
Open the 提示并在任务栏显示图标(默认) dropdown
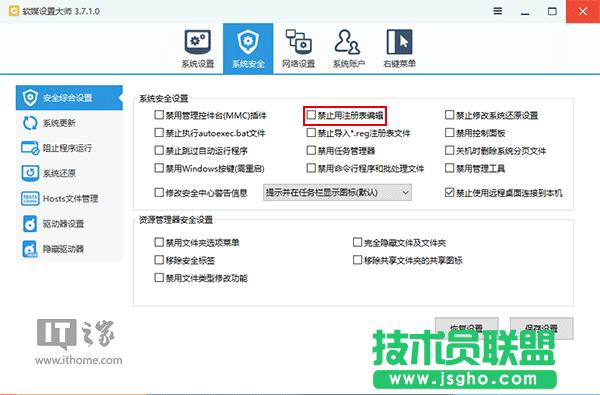[337, 193]
